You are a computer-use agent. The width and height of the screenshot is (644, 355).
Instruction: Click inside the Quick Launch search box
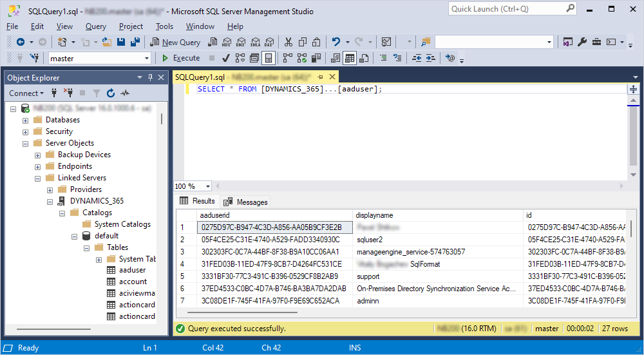coord(513,8)
